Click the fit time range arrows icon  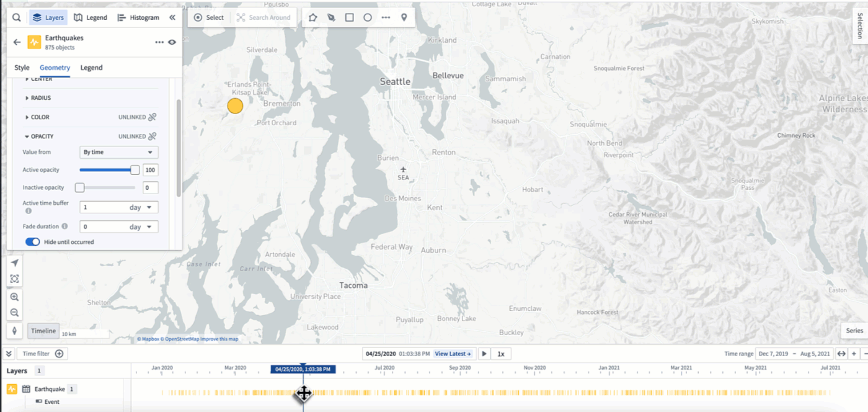pyautogui.click(x=841, y=354)
